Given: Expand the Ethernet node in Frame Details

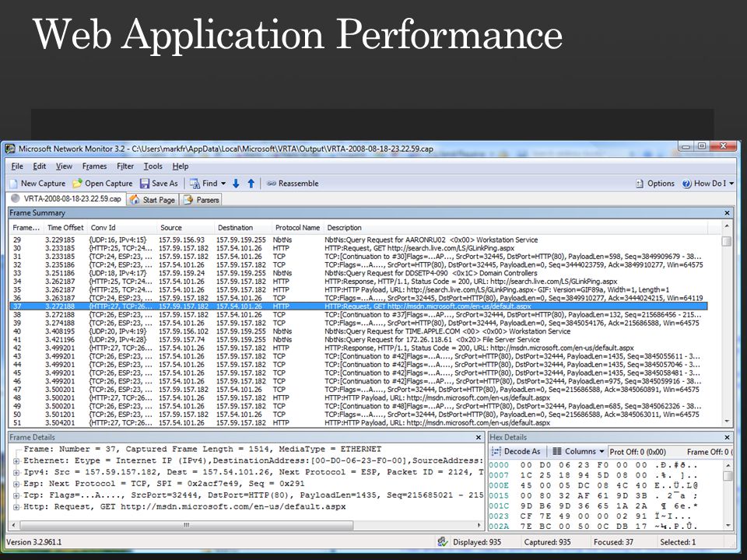Looking at the screenshot, I should point(16,461).
